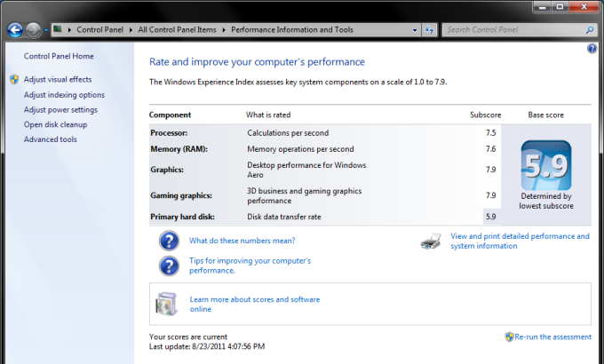Screen dimensions: 604x364
Task: Select the Processor: row label
Action: [169, 133]
